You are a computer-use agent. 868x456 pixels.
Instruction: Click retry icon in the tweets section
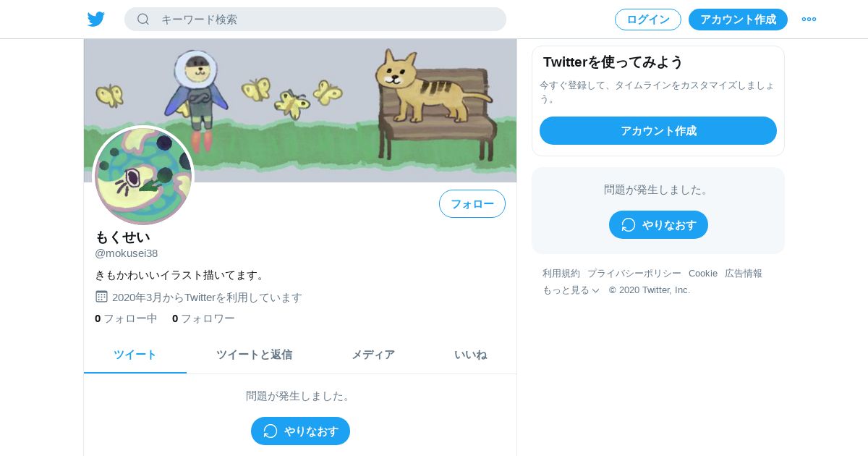(271, 431)
